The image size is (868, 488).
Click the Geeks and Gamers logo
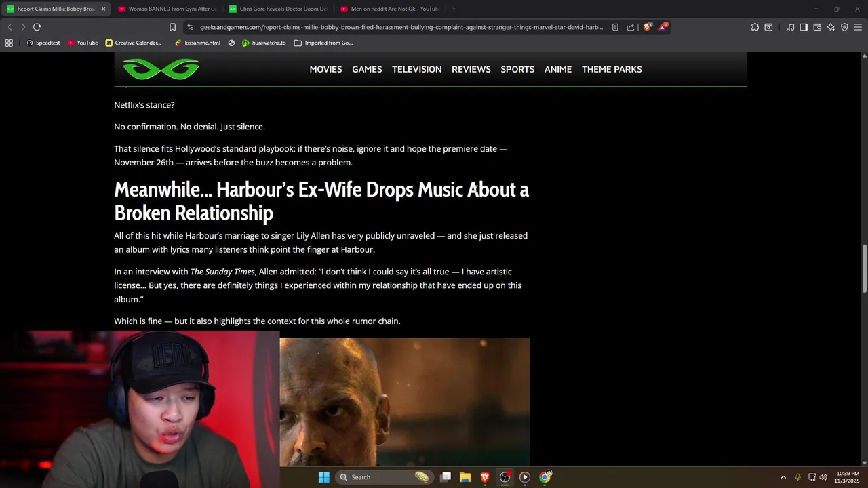(x=161, y=69)
